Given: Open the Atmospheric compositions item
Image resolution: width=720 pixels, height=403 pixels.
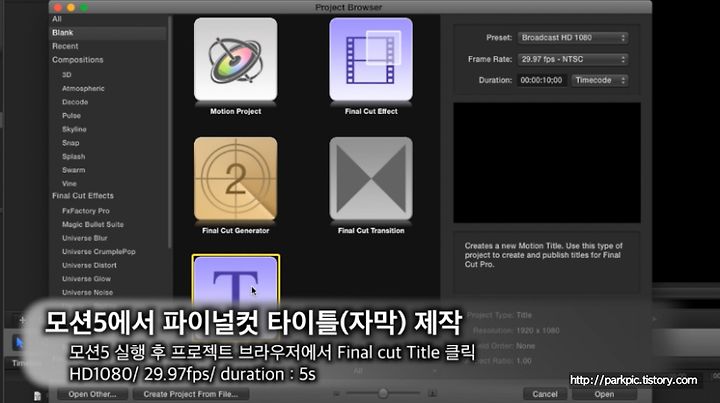Looking at the screenshot, I should pos(83,89).
